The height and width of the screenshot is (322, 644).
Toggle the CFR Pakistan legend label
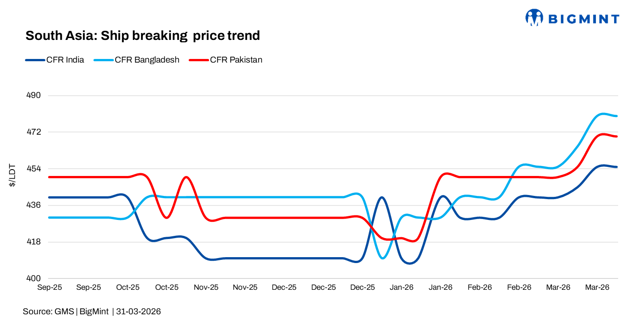pos(236,60)
